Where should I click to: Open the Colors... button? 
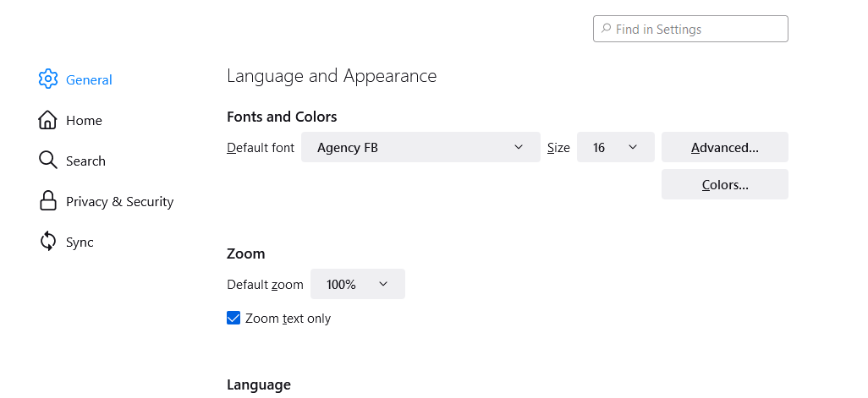724,184
